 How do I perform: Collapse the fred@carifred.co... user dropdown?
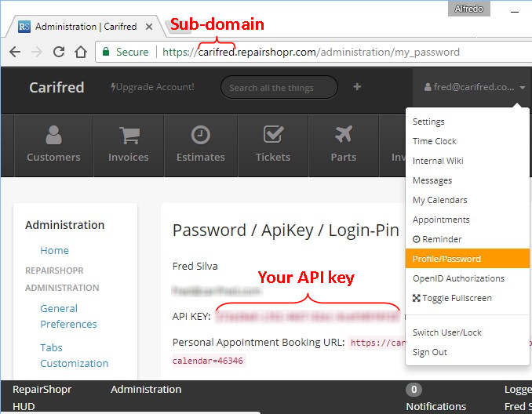[x=475, y=87]
